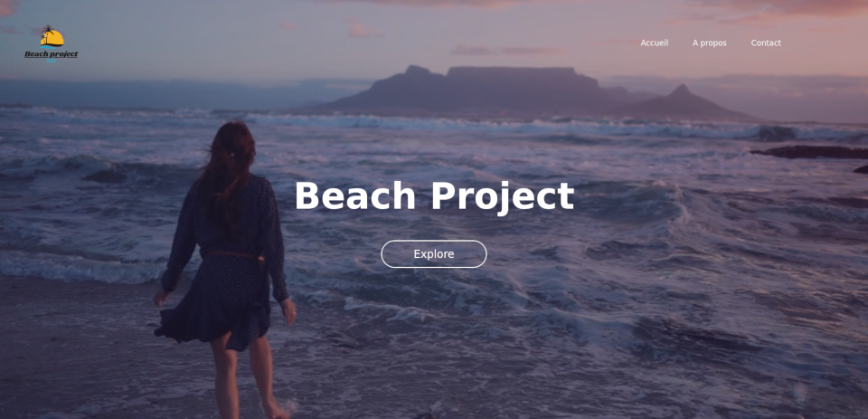The width and height of the screenshot is (868, 419).
Task: Click the pink cloud left of the mountain
Action: (x=362, y=29)
